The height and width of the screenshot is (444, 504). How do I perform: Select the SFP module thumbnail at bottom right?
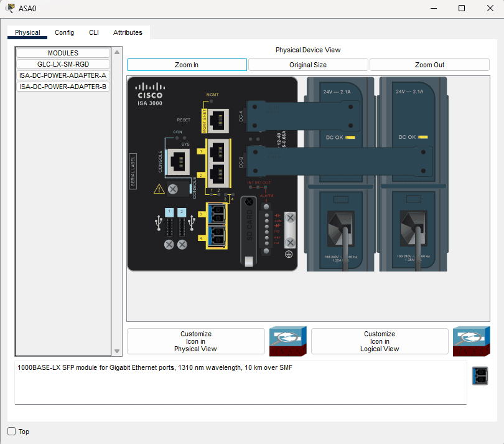tap(480, 376)
